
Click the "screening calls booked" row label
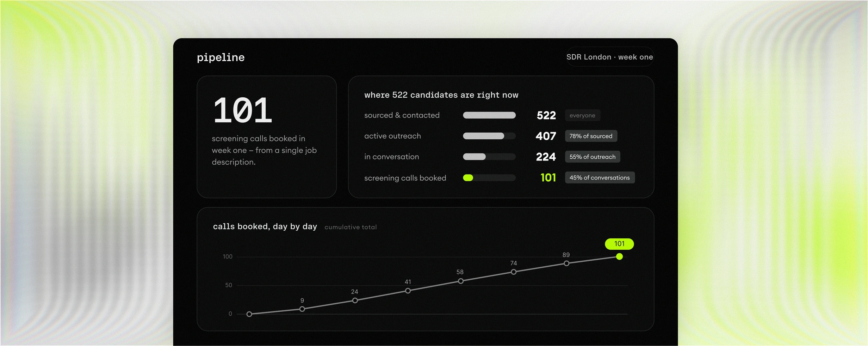pos(405,178)
